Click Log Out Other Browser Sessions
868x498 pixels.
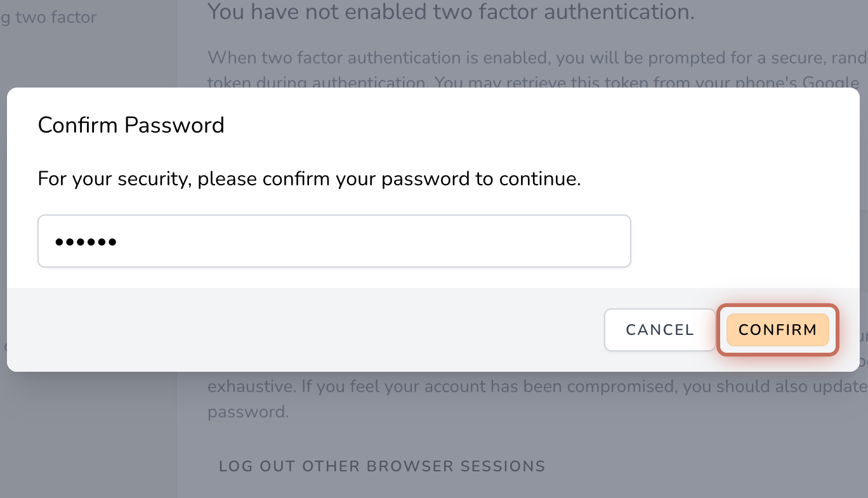click(x=382, y=466)
